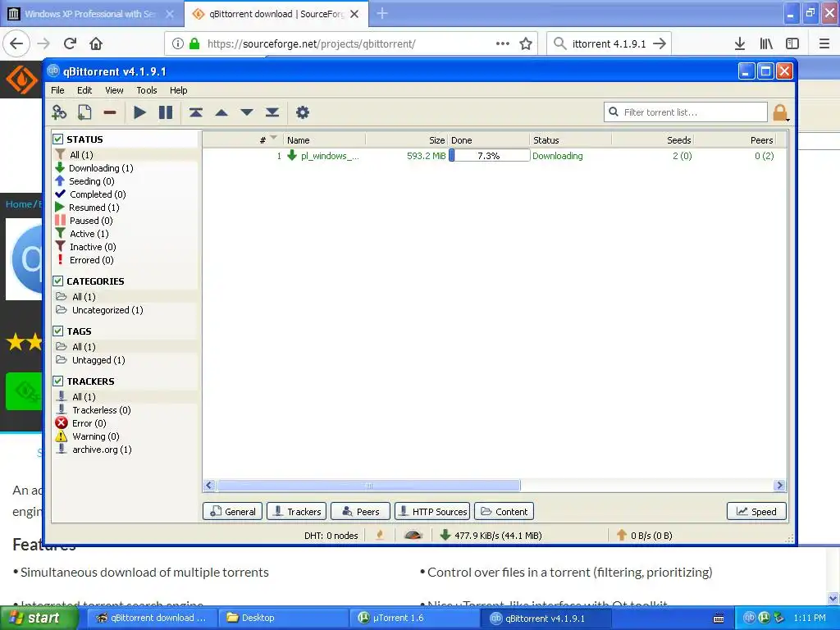Viewport: 840px width, 630px height.
Task: Switch to µTorrent 1.6 taskbar item
Action: [414, 618]
